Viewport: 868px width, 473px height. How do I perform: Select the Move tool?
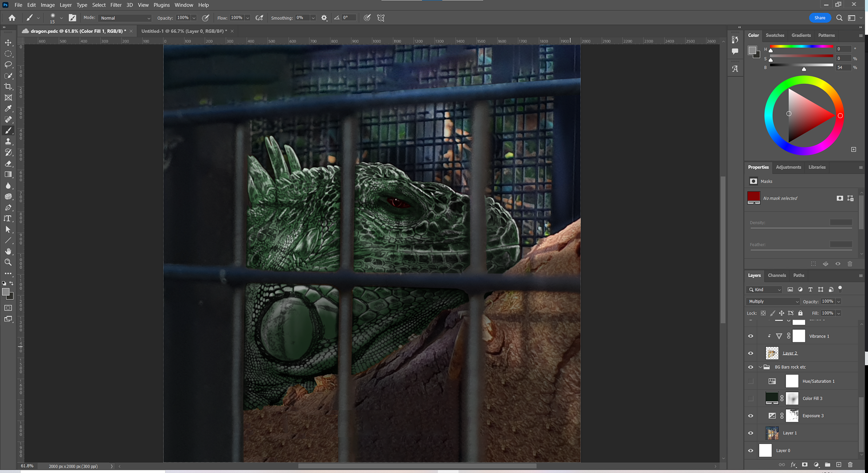[x=8, y=43]
